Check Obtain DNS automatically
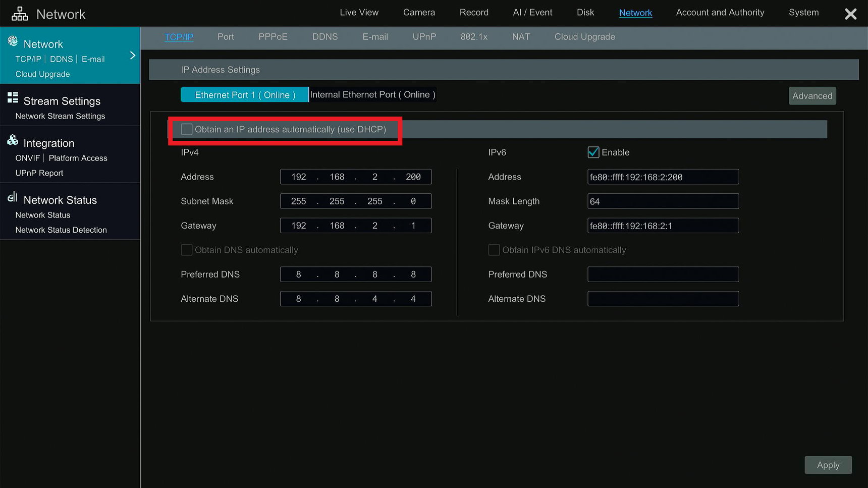This screenshot has height=488, width=868. [x=186, y=249]
